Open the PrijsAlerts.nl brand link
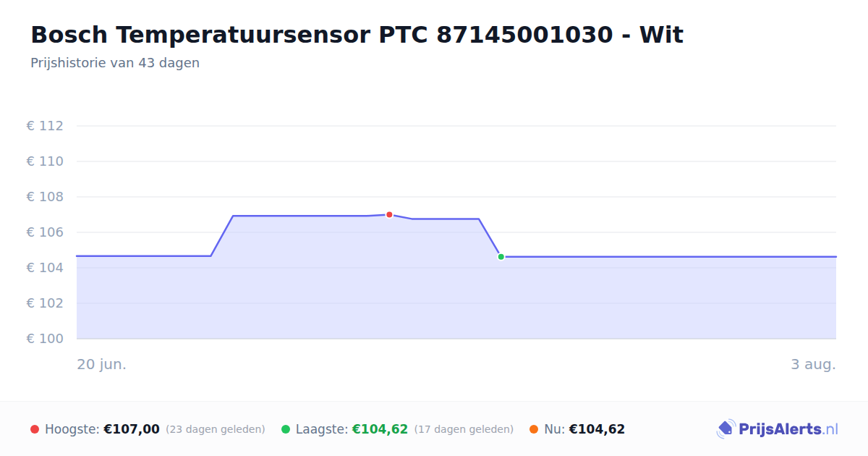868x456 pixels. coord(778,429)
